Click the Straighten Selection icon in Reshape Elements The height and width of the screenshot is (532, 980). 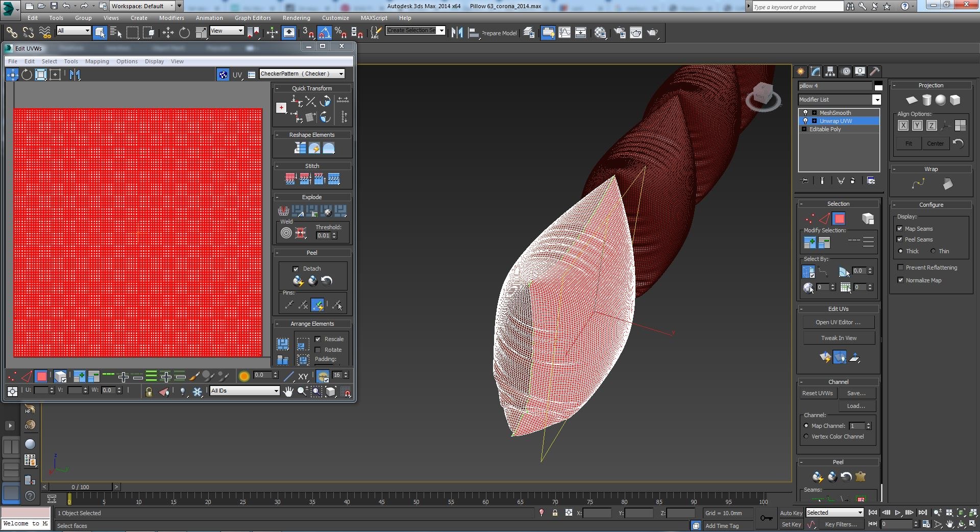pyautogui.click(x=300, y=148)
